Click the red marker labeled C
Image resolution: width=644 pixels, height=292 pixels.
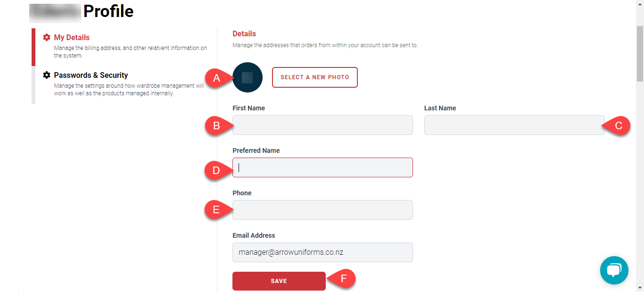(619, 125)
